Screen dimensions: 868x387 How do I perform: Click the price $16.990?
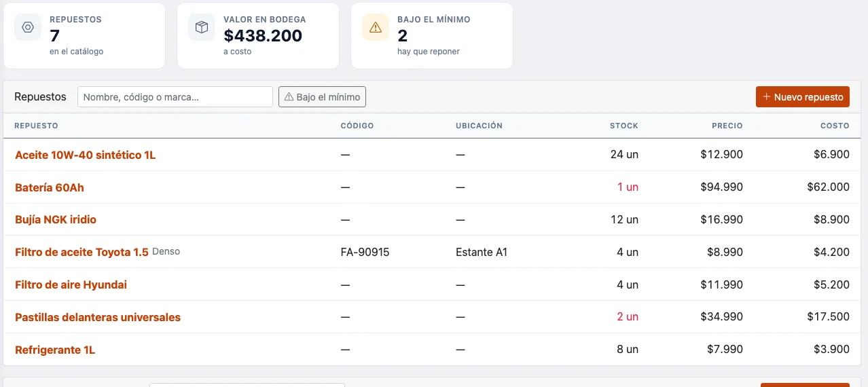[x=721, y=219]
